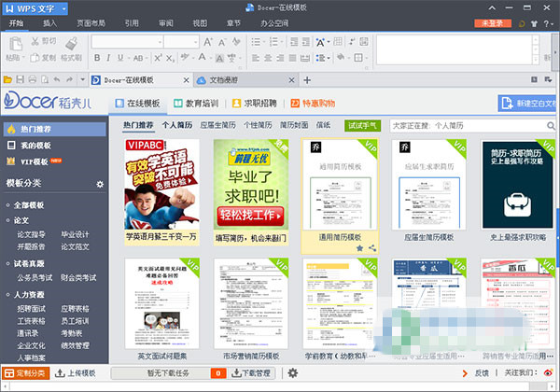Click the Save disk icon in quick access bar
Viewport: 560px width, 392px height.
coord(21,79)
